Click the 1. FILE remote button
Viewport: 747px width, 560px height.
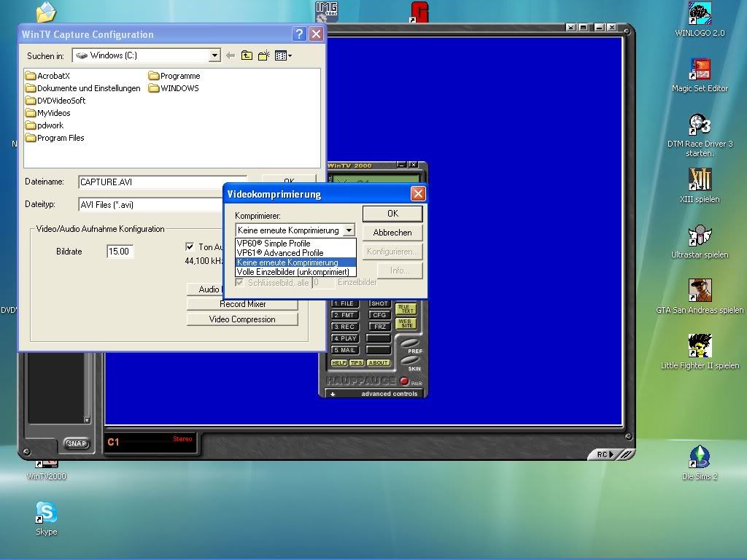(x=344, y=303)
